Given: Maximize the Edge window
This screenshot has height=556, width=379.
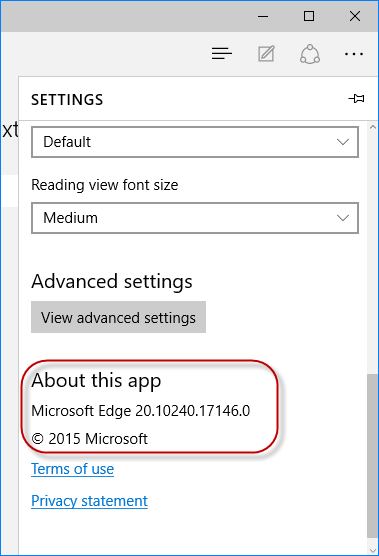Looking at the screenshot, I should 309,16.
